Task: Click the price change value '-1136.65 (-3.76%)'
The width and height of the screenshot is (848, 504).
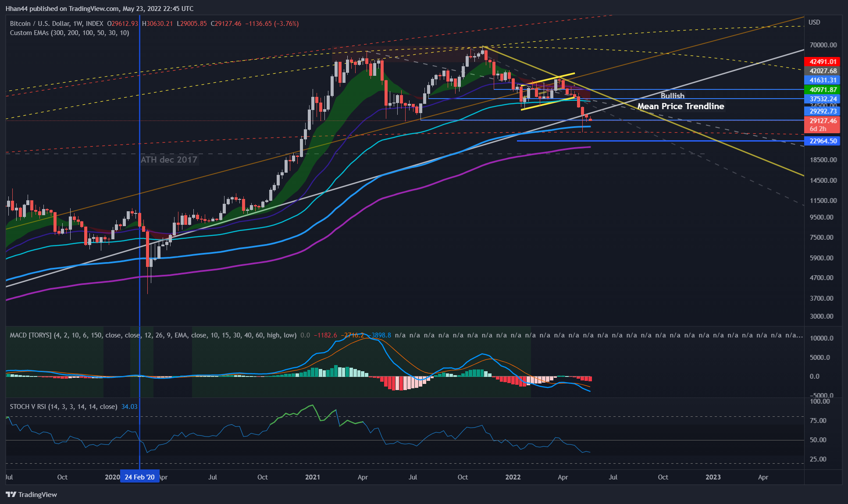Action: [272, 24]
